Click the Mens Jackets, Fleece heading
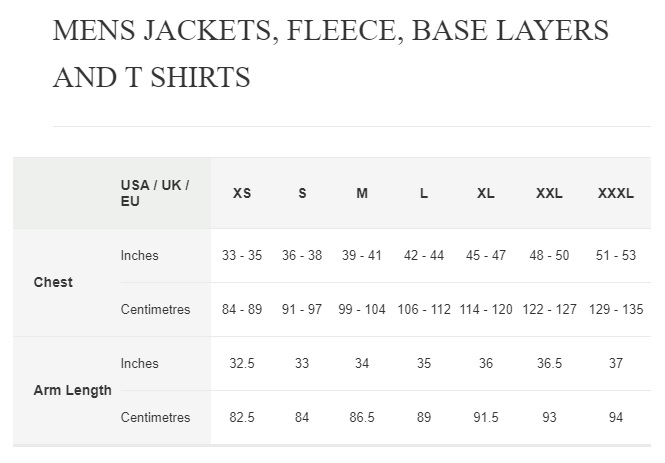 tap(331, 53)
